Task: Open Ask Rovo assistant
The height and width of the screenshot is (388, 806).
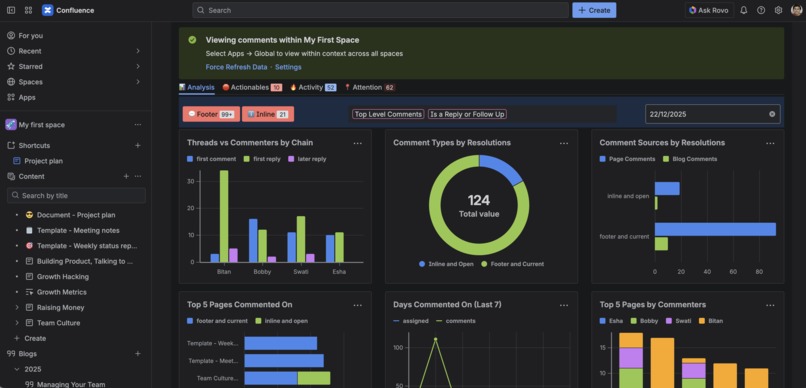Action: tap(709, 10)
